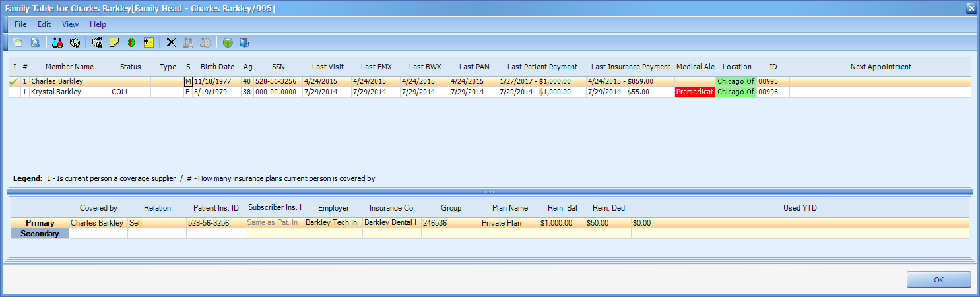Click the Same as Pat. In subscriber field

click(274, 223)
